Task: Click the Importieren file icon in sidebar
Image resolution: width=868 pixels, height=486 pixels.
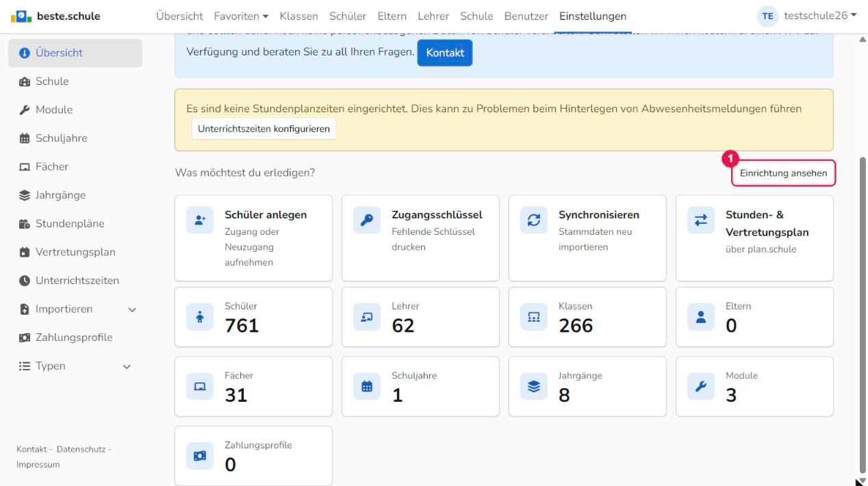Action: (x=25, y=309)
